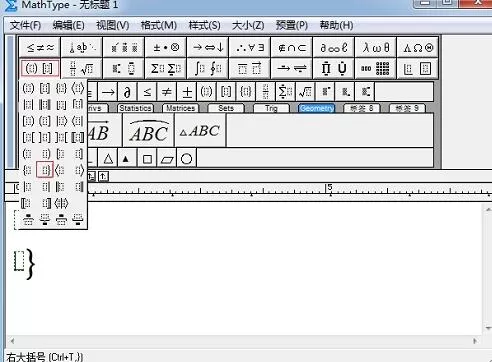Open the miscellaneous symbols palette (∂∞ℓ)
This screenshot has height=362, width=492.
pyautogui.click(x=334, y=48)
